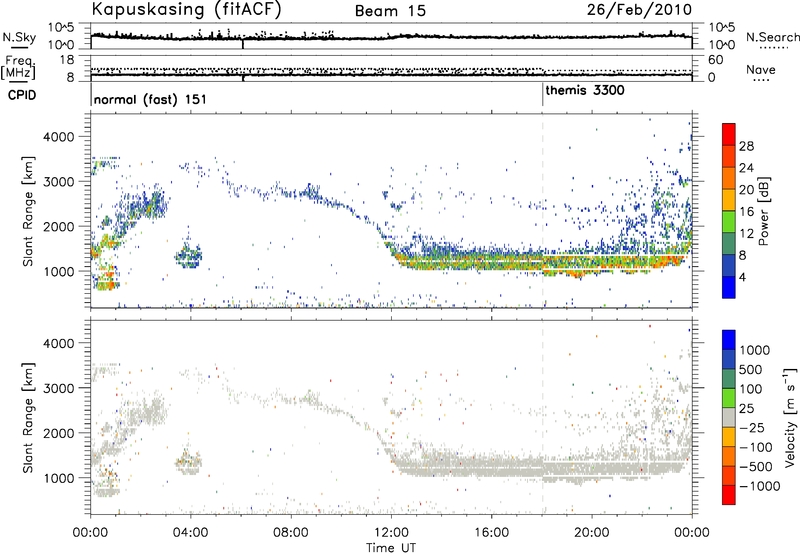Click the '04:00' time axis label
The width and height of the screenshot is (800, 554).
click(190, 532)
